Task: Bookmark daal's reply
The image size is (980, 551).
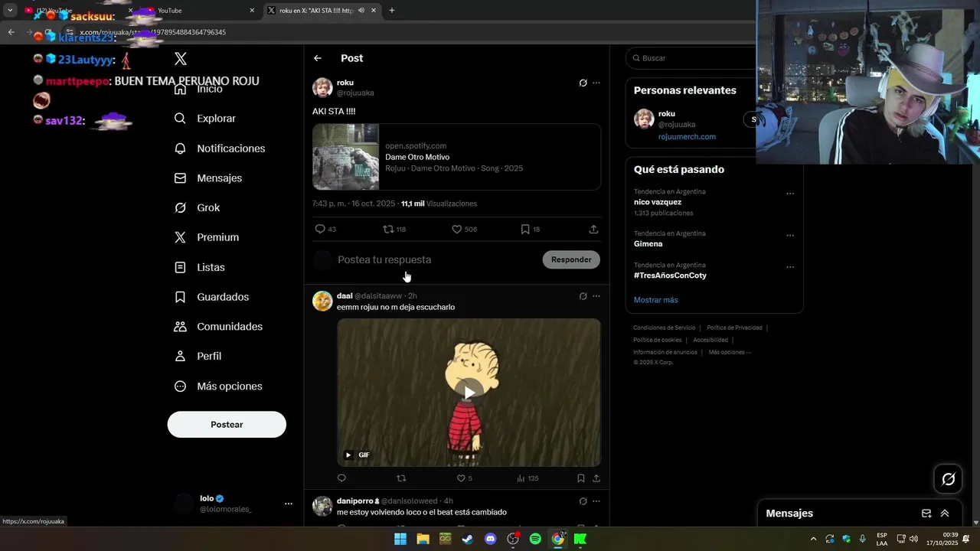Action: pos(581,478)
